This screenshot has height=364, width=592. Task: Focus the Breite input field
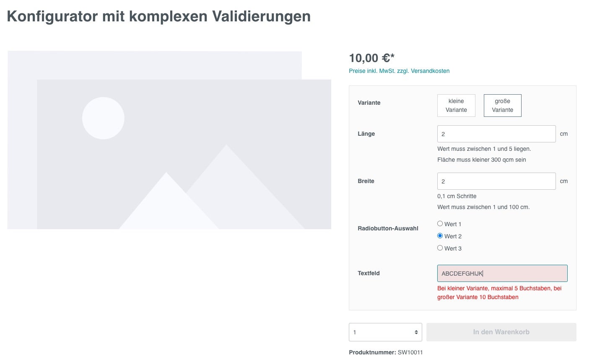coord(496,181)
